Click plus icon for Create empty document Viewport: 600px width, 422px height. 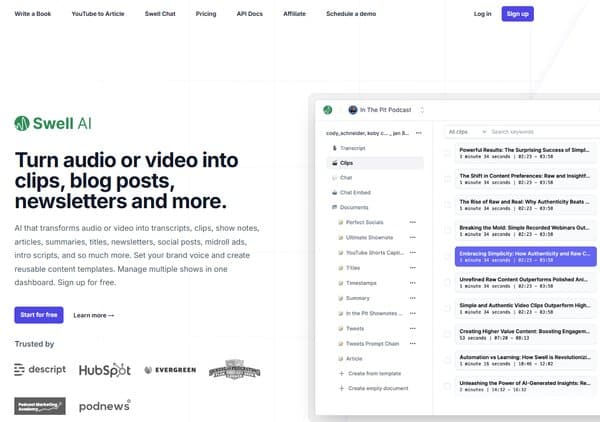(341, 388)
